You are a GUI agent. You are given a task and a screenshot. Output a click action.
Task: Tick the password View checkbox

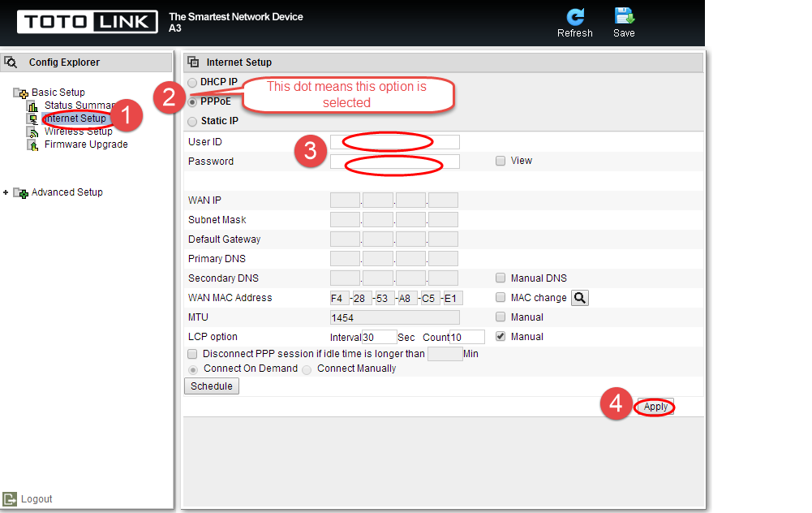click(x=501, y=161)
